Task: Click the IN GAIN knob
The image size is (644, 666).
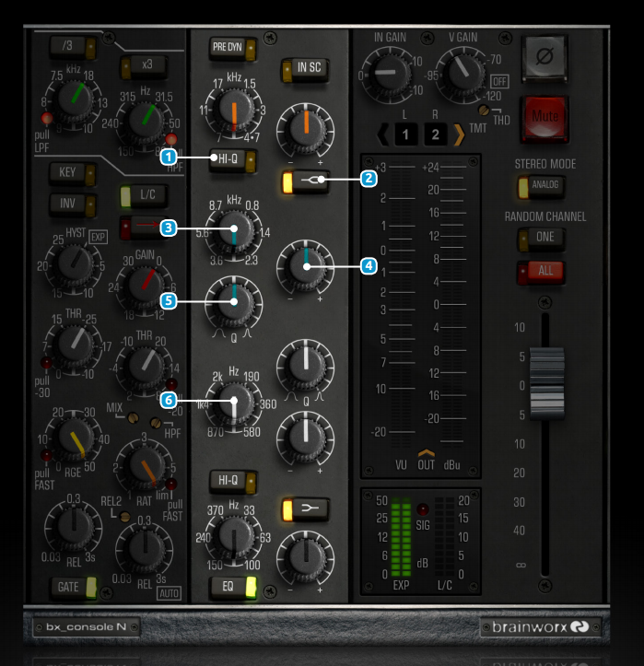Action: coord(387,75)
